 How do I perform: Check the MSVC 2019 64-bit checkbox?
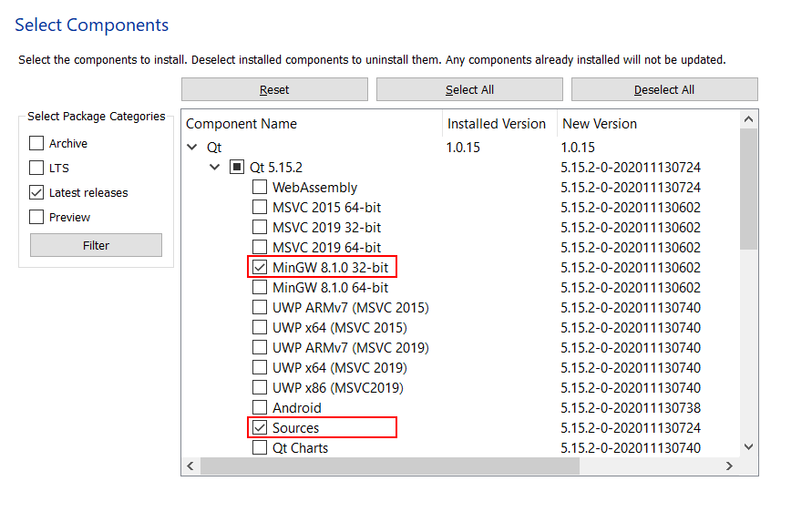tap(260, 247)
